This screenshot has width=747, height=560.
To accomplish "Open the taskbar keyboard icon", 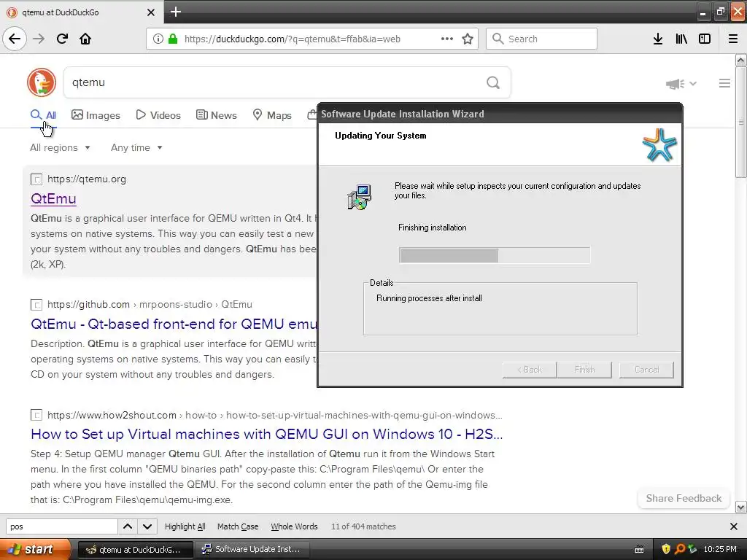I will click(x=639, y=550).
